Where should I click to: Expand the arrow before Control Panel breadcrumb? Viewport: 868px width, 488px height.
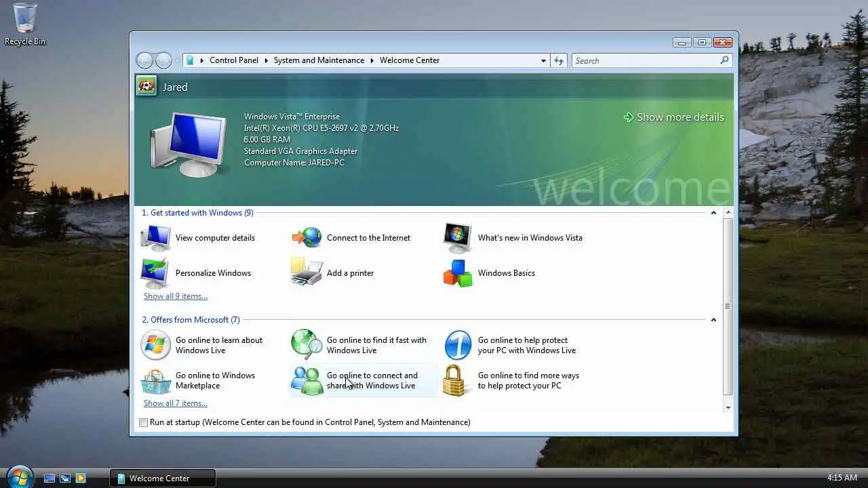point(201,60)
